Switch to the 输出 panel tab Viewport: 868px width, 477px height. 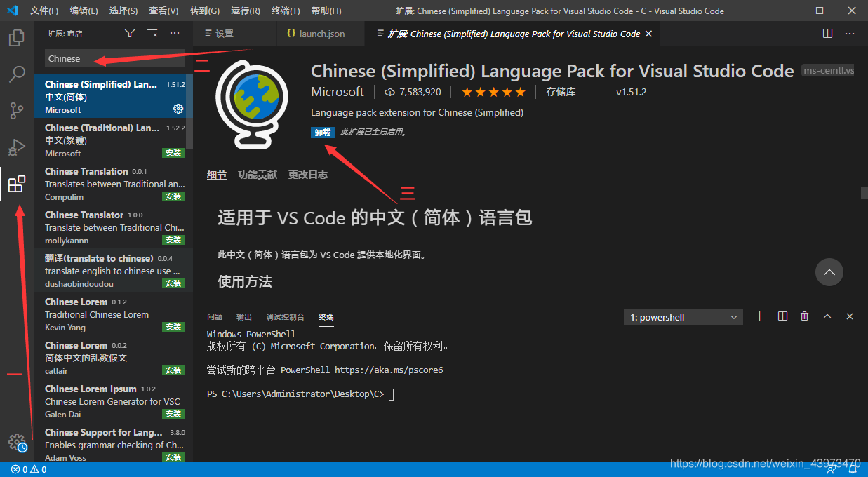click(x=244, y=317)
